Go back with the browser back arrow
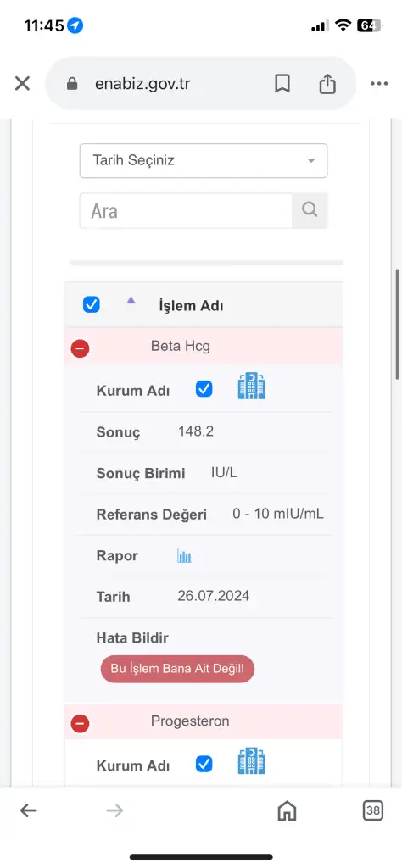Image resolution: width=402 pixels, height=868 pixels. click(29, 811)
